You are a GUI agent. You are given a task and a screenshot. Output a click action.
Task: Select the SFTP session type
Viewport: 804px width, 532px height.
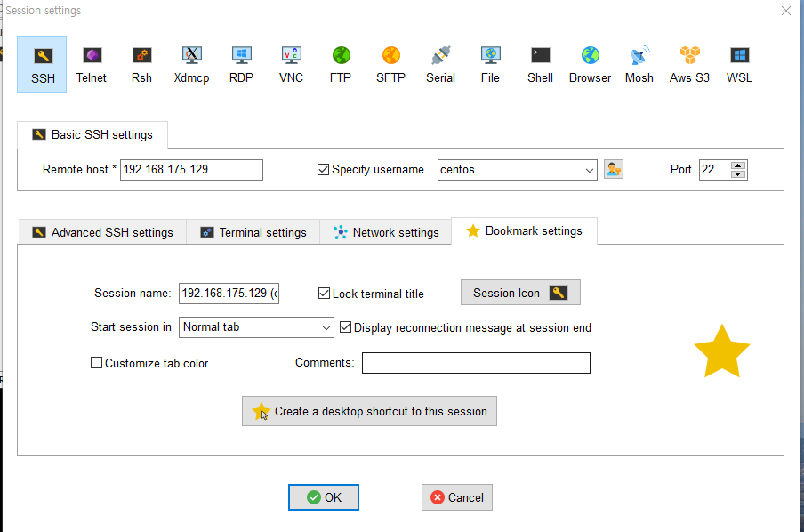click(390, 65)
